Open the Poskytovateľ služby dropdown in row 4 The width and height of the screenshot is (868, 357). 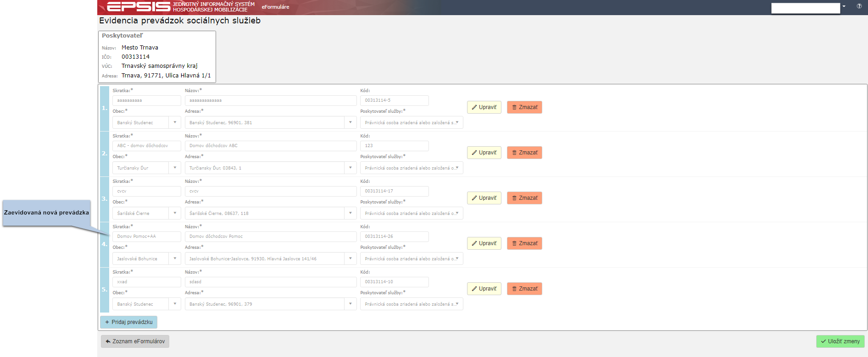412,258
